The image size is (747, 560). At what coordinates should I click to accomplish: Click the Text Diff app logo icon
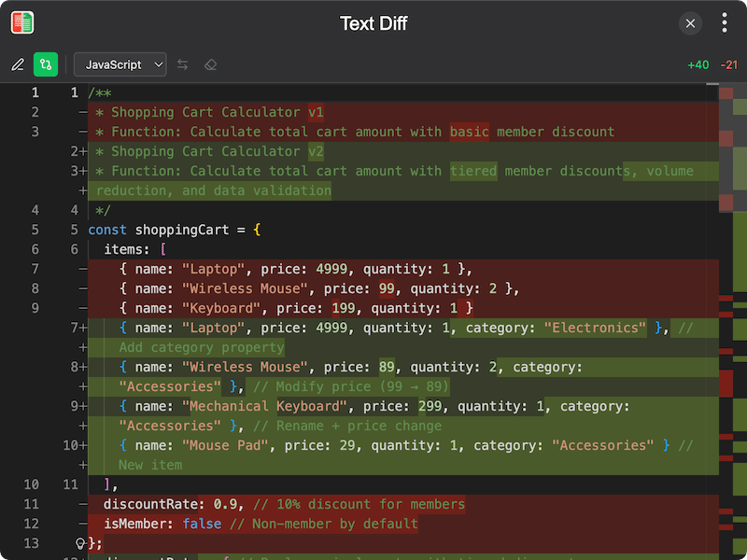22,23
